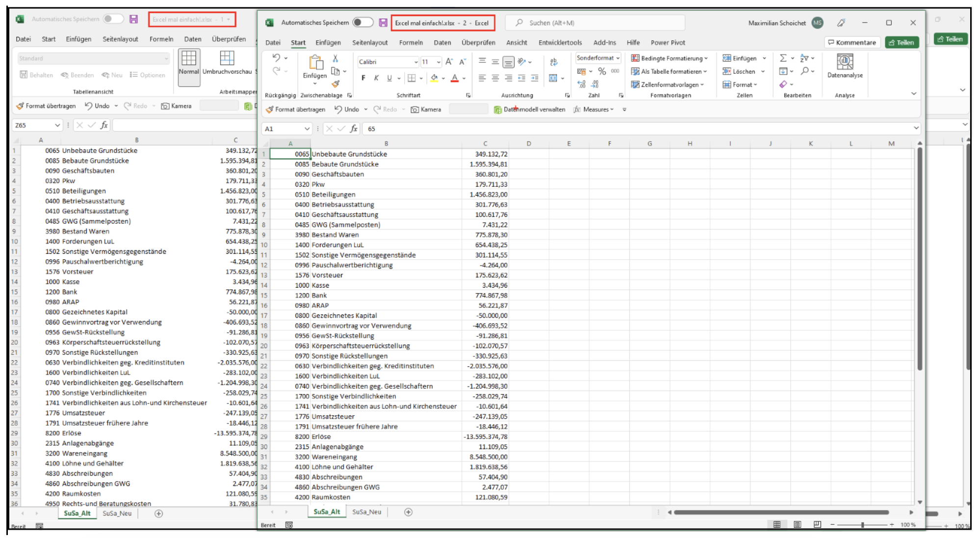The height and width of the screenshot is (538, 980).
Task: Open Zellenformatvorlagen dropdown
Action: pos(668,84)
